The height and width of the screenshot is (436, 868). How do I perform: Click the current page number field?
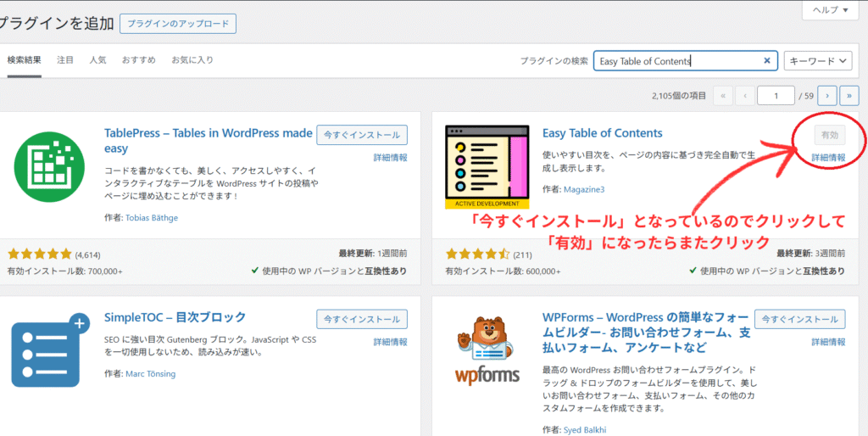[x=776, y=96]
